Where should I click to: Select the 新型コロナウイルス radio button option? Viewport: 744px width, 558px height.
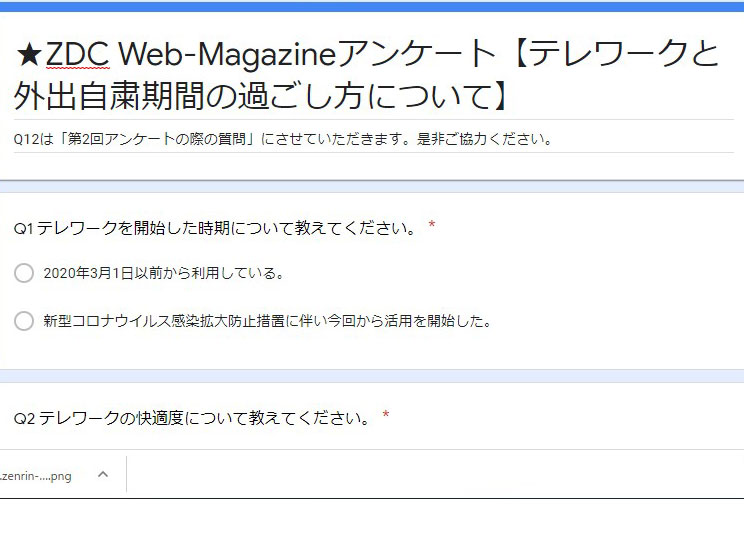pyautogui.click(x=24, y=321)
